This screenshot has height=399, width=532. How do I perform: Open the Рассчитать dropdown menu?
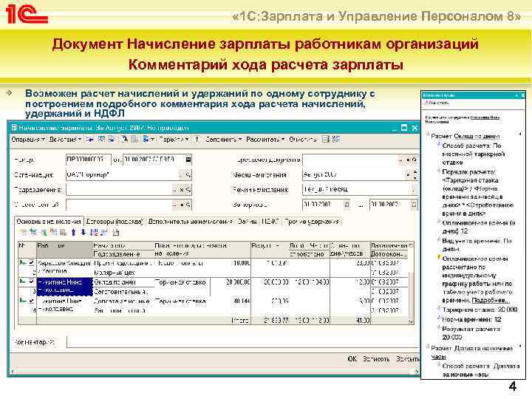click(265, 140)
